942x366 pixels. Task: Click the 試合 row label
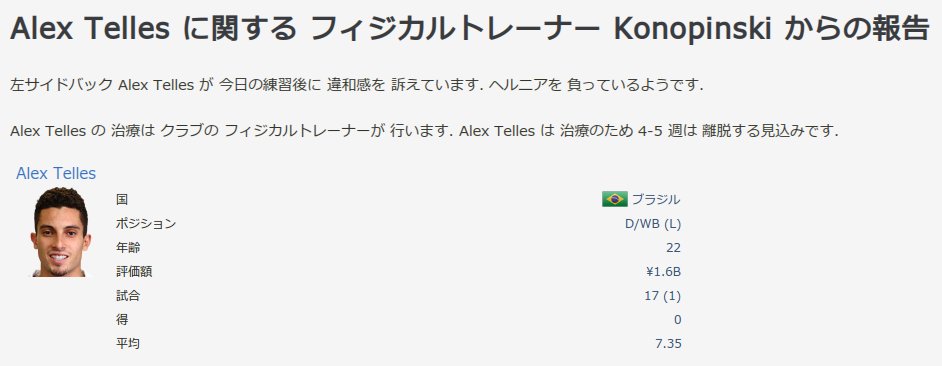coord(128,296)
